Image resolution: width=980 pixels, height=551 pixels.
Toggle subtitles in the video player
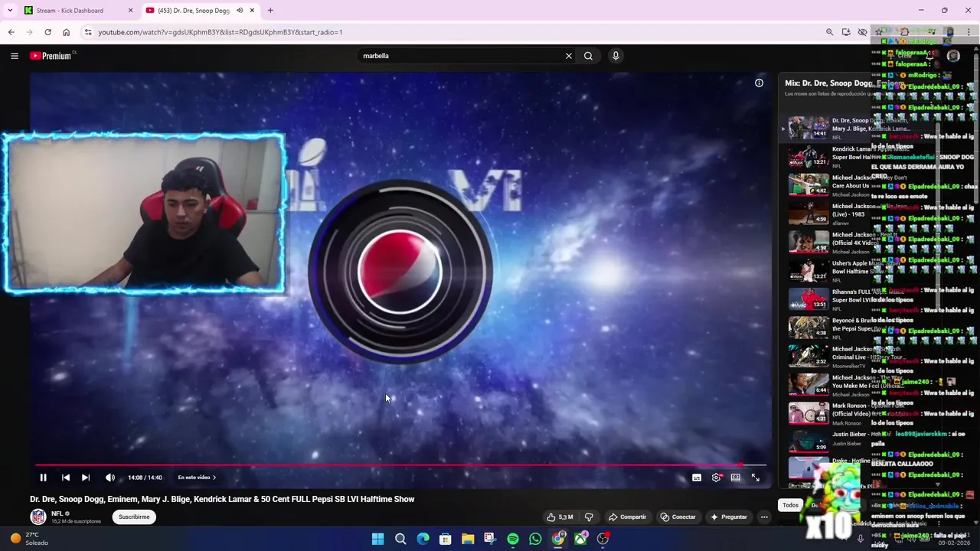click(x=697, y=478)
